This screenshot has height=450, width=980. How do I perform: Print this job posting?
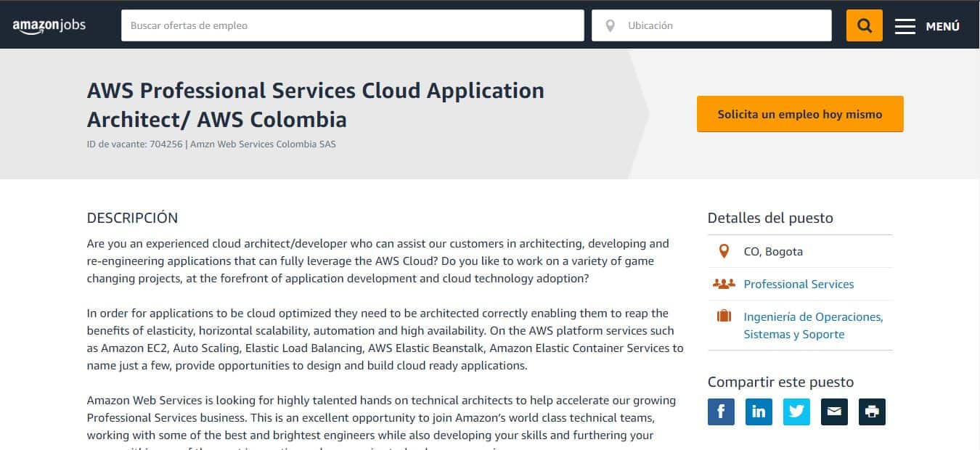pyautogui.click(x=872, y=412)
